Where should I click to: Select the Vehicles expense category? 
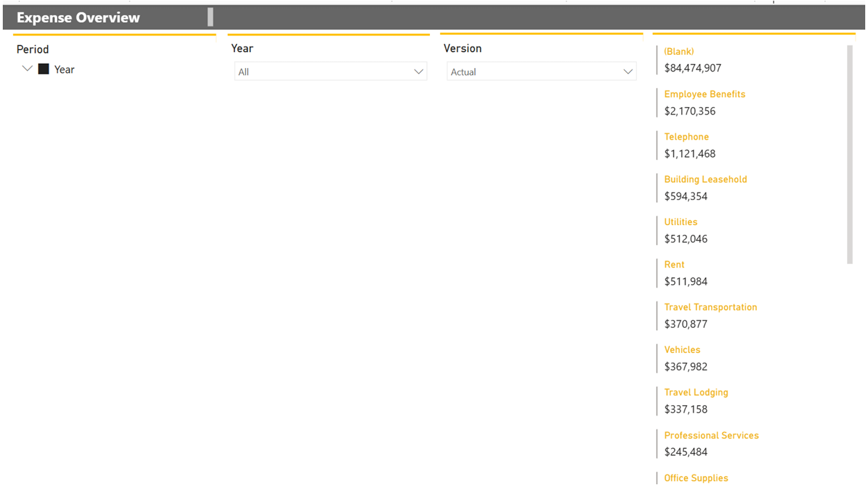pyautogui.click(x=682, y=349)
